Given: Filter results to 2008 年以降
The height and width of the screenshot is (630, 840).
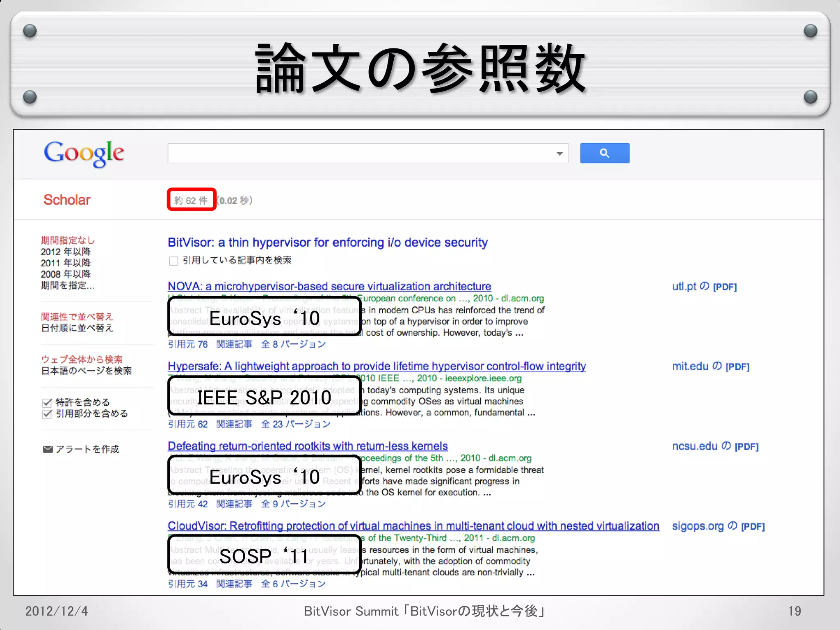Looking at the screenshot, I should (66, 274).
